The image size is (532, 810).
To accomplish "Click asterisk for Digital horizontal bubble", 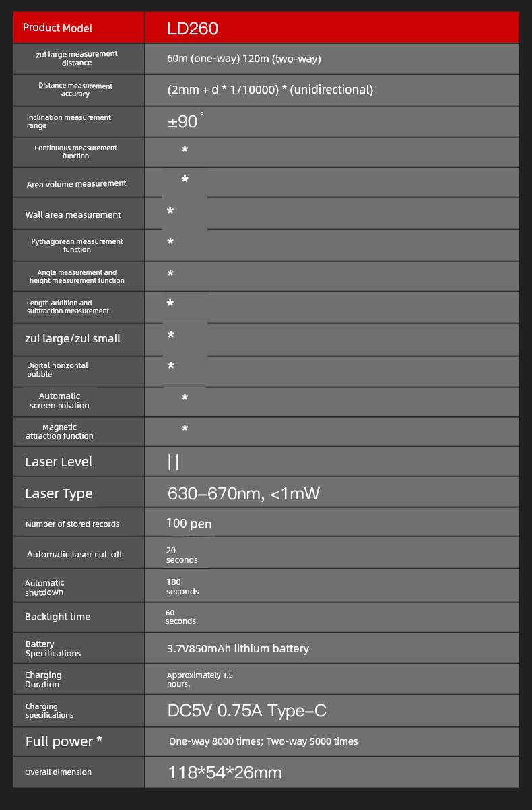I will 170,367.
